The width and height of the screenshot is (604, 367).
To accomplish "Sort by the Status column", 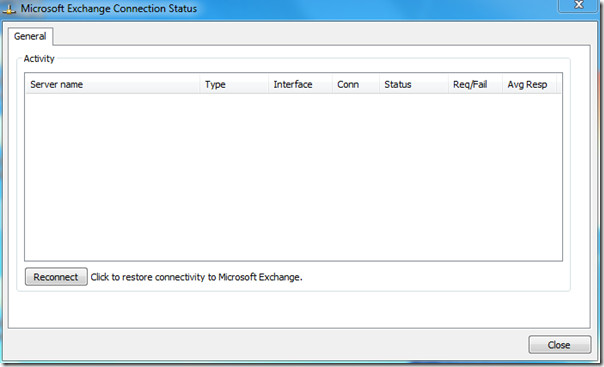I will coord(414,84).
